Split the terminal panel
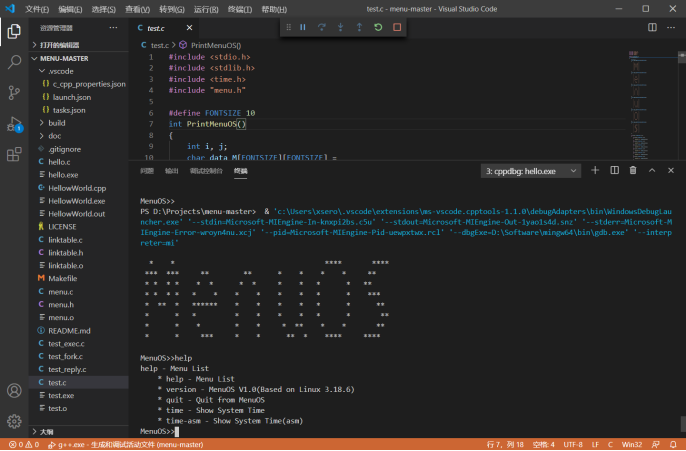 tap(613, 171)
